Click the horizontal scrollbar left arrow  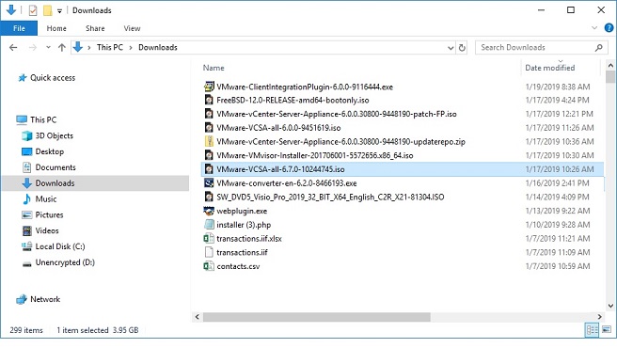click(x=198, y=317)
